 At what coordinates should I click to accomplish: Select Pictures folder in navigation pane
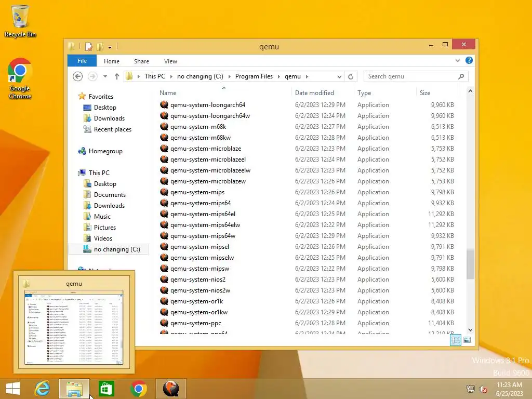[104, 228]
